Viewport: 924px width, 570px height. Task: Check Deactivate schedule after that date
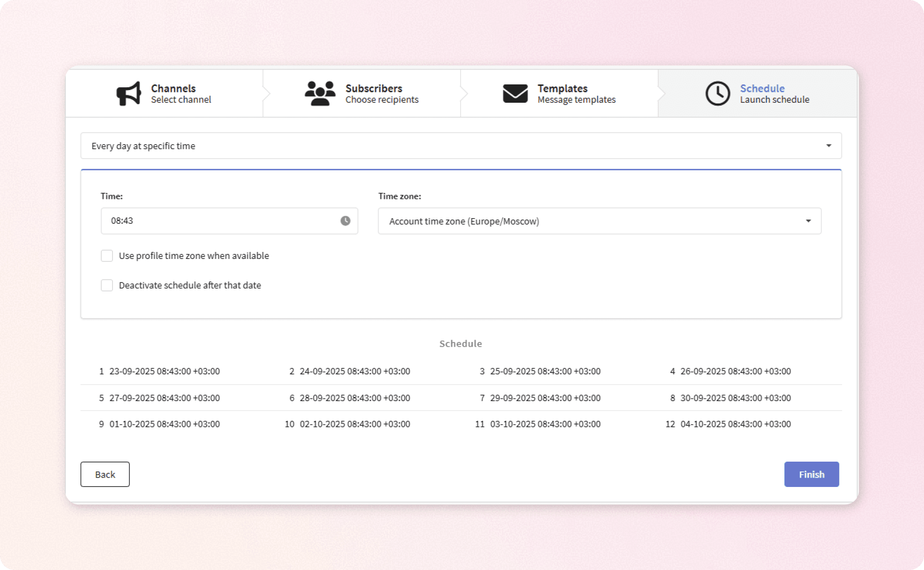click(x=107, y=285)
